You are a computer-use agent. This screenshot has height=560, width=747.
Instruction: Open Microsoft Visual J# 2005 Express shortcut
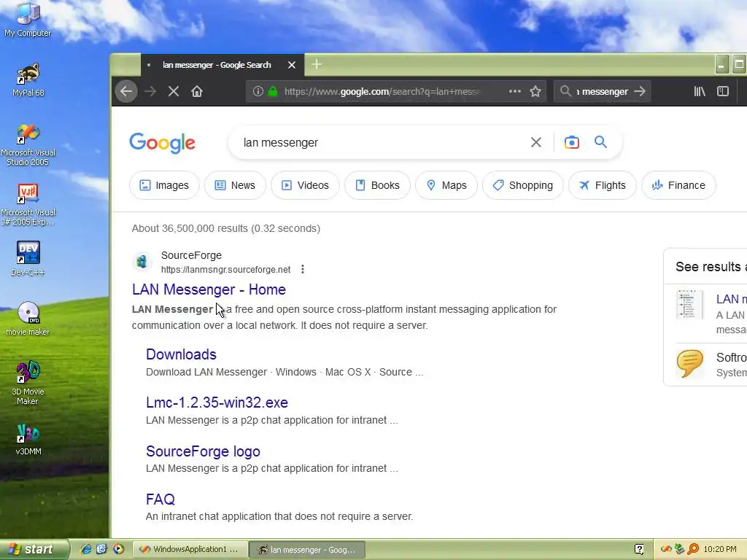click(x=28, y=204)
